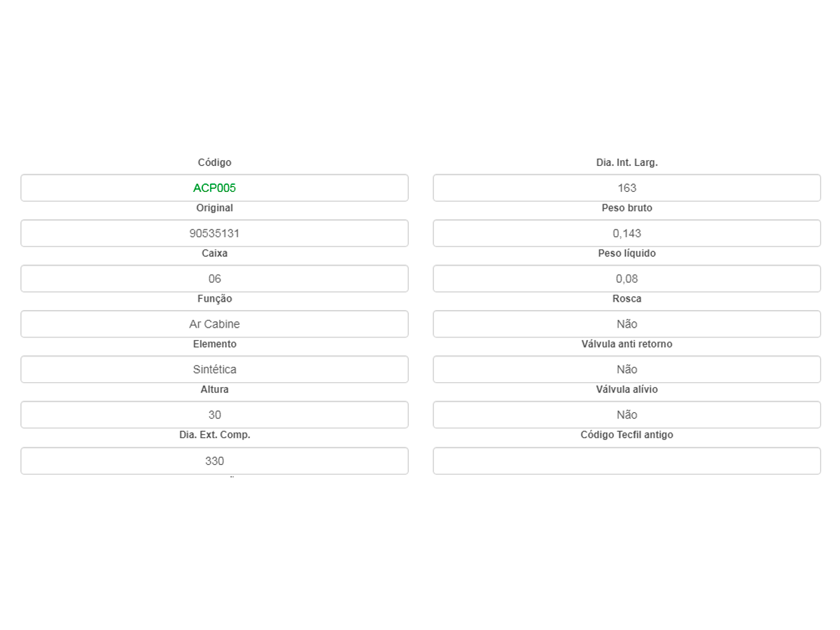This screenshot has height=630, width=840.
Task: Click the Dia. Int. Larg. label
Action: click(626, 162)
